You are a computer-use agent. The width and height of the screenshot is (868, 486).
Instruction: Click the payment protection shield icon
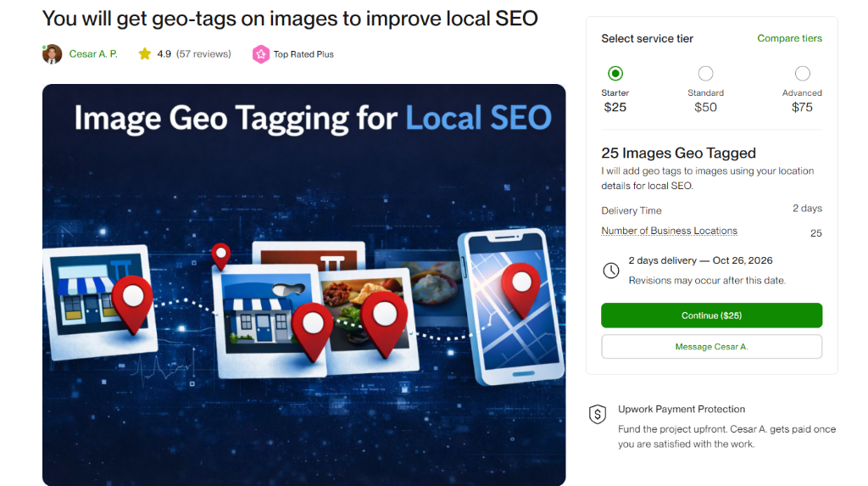tap(598, 414)
